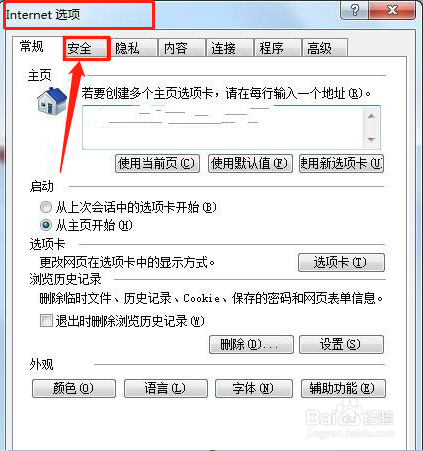Click the up arrow in address box scrollbar
423x451 pixels.
point(371,116)
